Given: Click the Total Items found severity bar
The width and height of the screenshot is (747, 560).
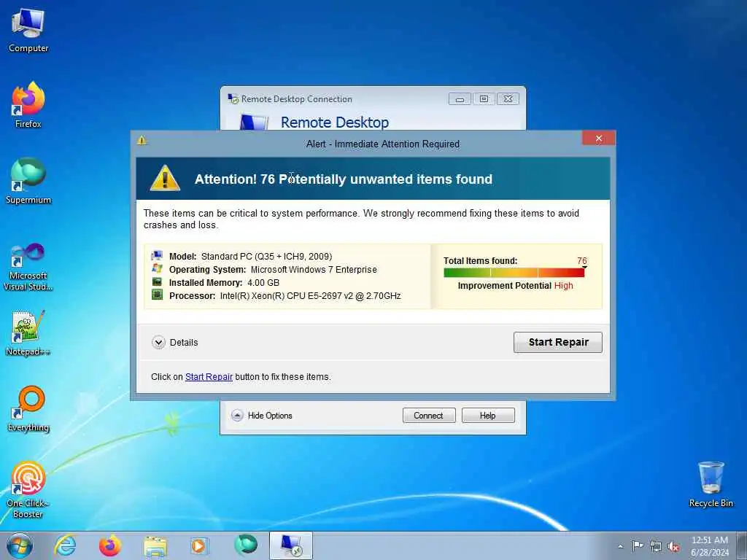Looking at the screenshot, I should [x=514, y=273].
